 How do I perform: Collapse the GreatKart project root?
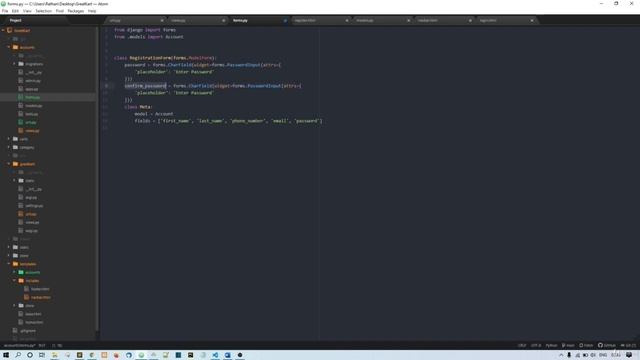click(x=3, y=30)
